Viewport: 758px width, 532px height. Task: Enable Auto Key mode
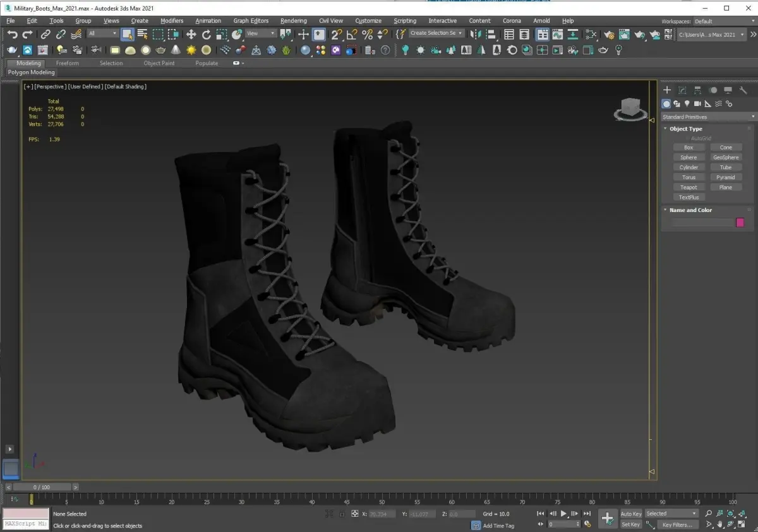click(x=631, y=514)
